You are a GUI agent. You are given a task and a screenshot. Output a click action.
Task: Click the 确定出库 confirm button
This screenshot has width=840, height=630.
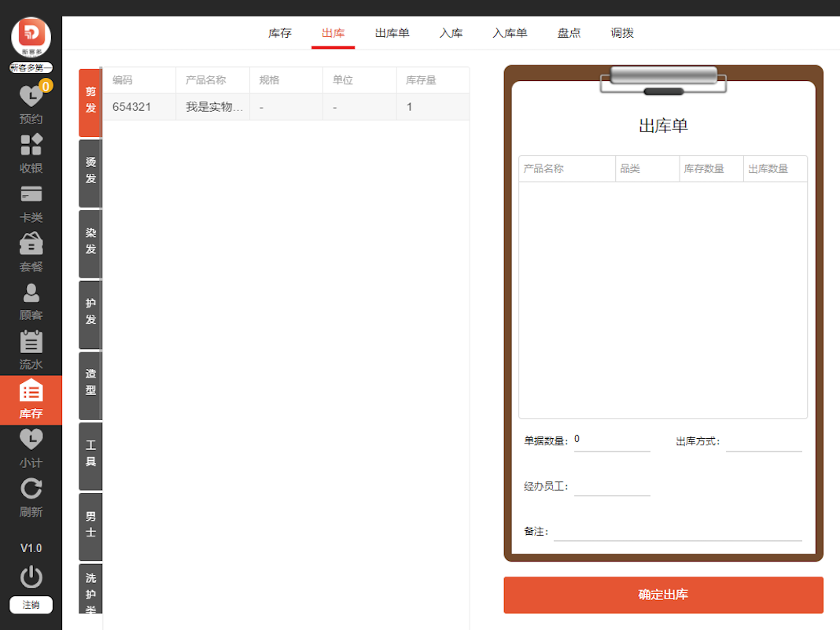point(663,595)
